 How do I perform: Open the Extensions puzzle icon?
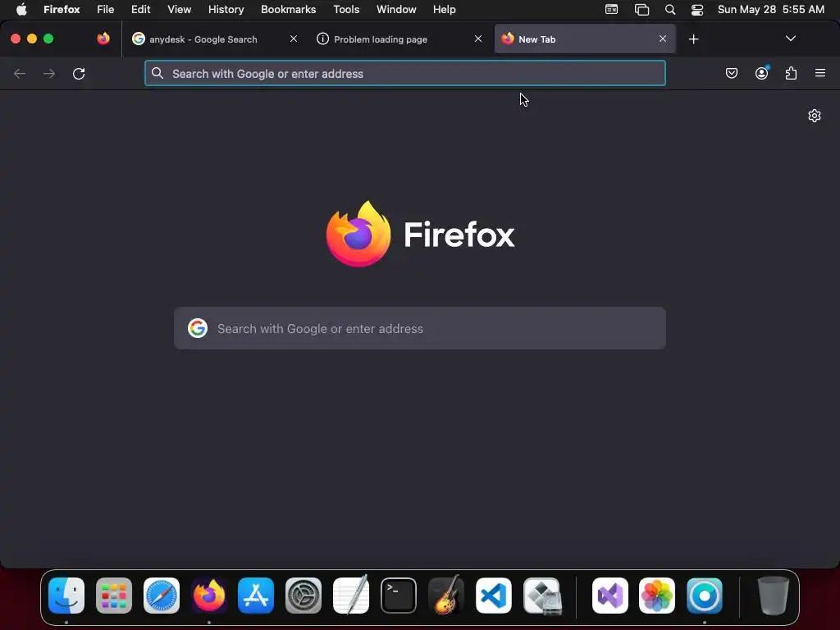click(791, 73)
